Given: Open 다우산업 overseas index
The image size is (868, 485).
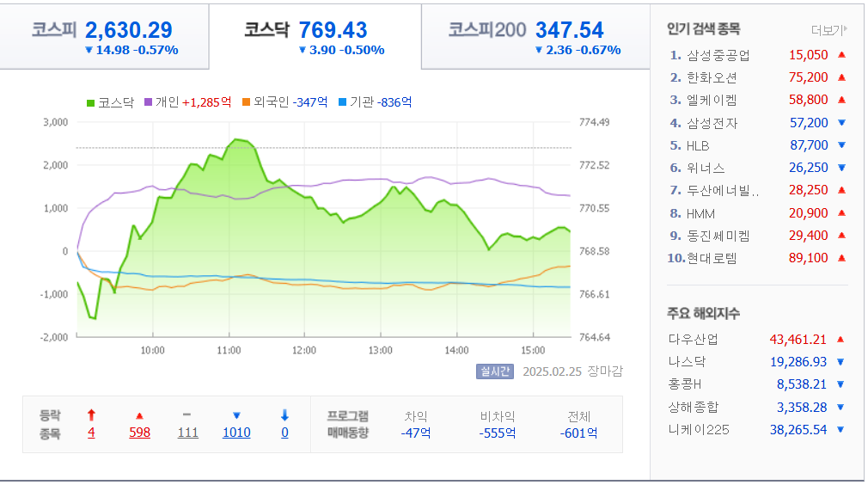Looking at the screenshot, I should 693,340.
